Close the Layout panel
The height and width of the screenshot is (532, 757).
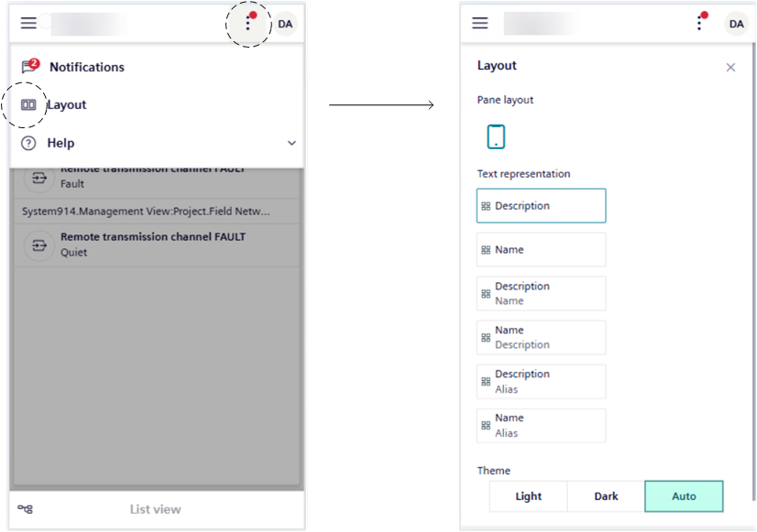click(730, 68)
